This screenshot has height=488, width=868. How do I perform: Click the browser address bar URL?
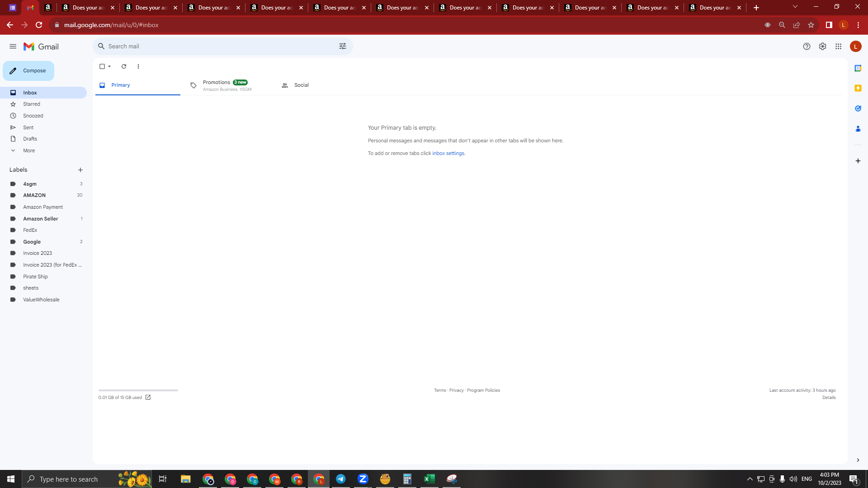coord(111,25)
